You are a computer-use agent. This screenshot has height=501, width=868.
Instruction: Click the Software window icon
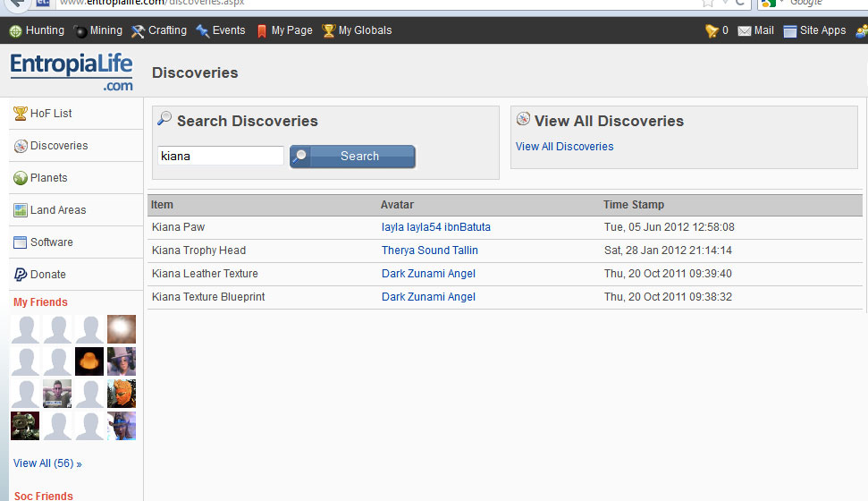tap(20, 242)
